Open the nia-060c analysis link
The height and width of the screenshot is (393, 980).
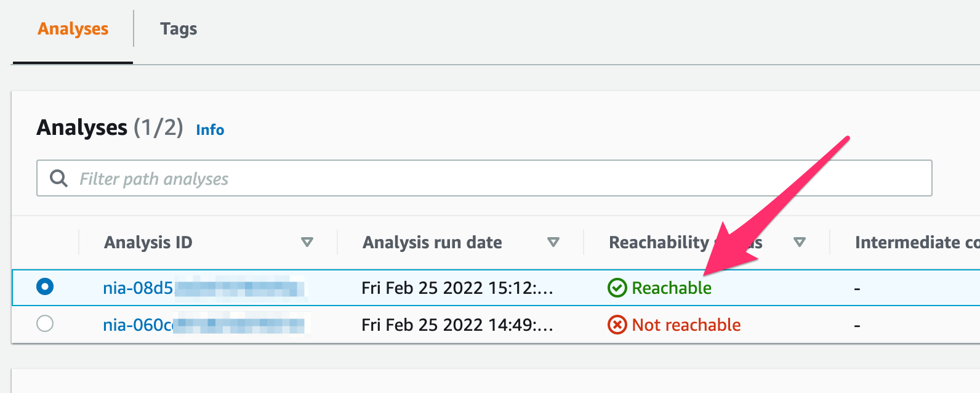click(138, 325)
